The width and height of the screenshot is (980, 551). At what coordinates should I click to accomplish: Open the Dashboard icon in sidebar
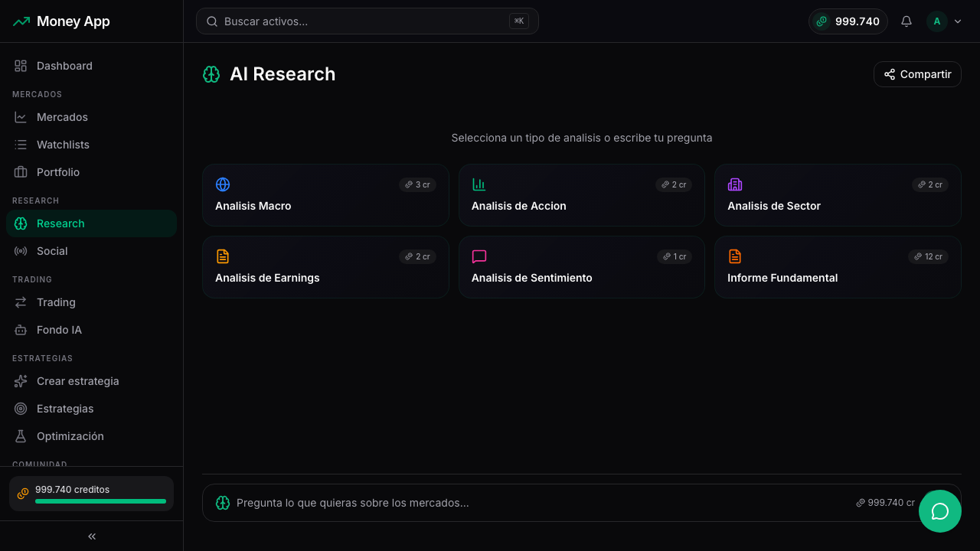pyautogui.click(x=21, y=66)
